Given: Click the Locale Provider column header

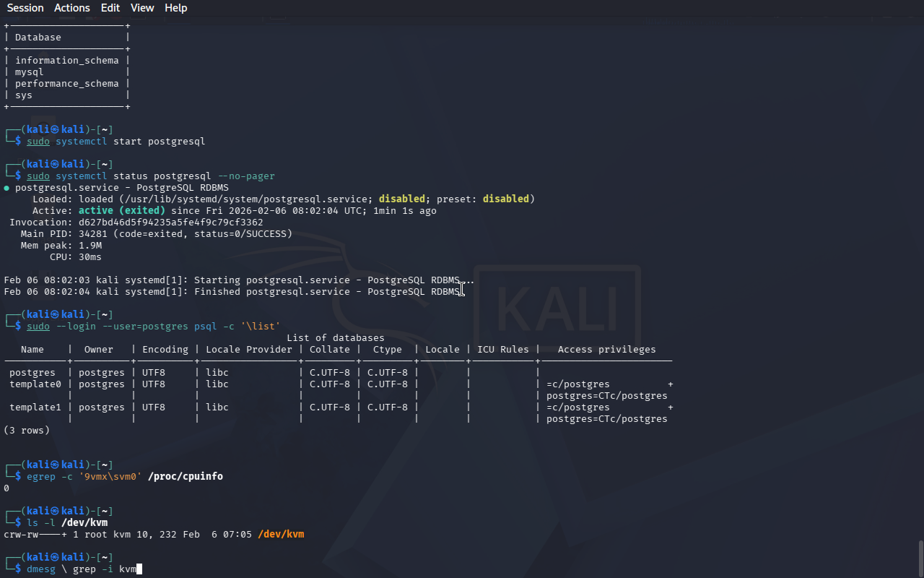Looking at the screenshot, I should click(249, 350).
